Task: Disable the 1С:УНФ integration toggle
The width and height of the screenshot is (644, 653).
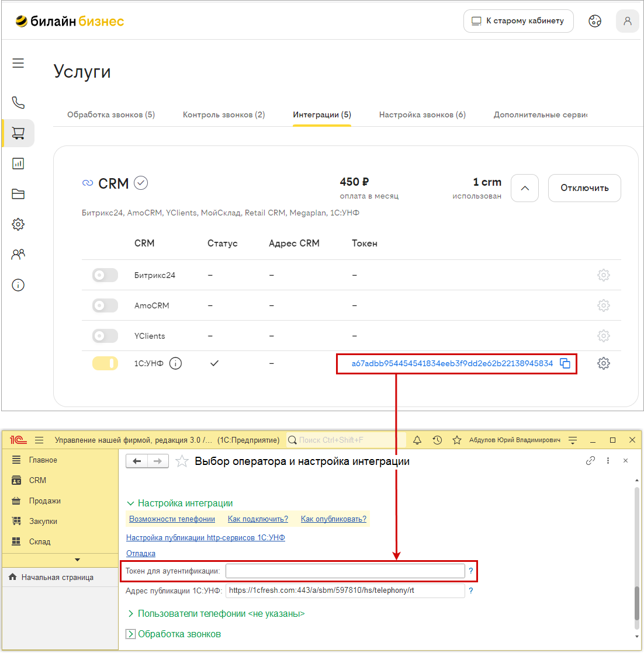Action: 105,363
